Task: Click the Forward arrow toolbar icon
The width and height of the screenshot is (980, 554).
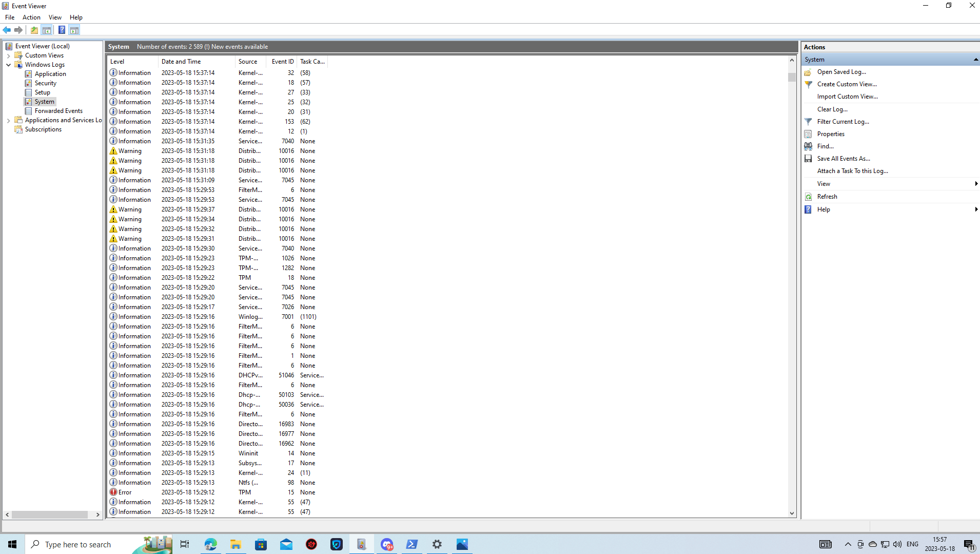Action: (18, 30)
